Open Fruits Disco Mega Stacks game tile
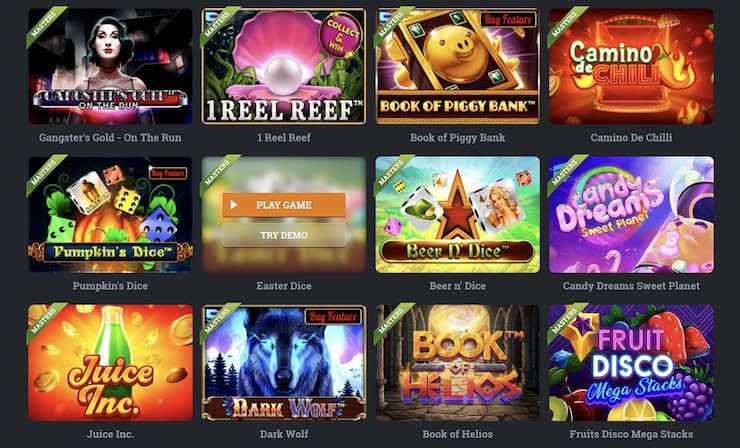740x448 pixels. (x=631, y=363)
